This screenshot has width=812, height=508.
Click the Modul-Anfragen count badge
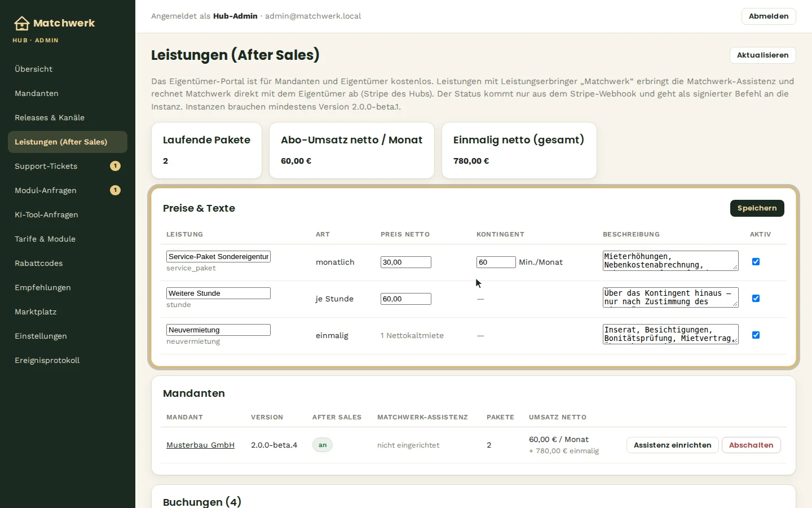click(115, 190)
